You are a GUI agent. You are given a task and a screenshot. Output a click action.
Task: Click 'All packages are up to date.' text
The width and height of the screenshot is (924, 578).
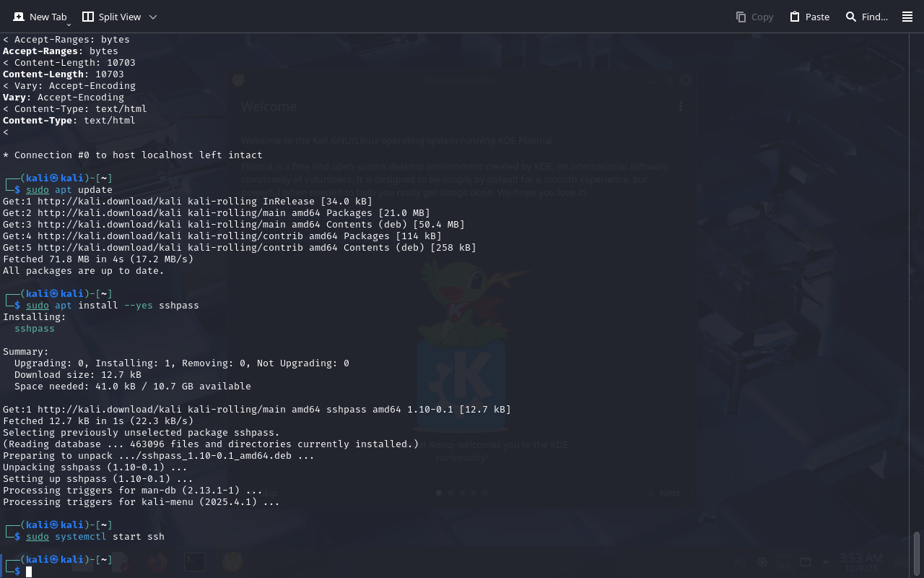click(84, 271)
